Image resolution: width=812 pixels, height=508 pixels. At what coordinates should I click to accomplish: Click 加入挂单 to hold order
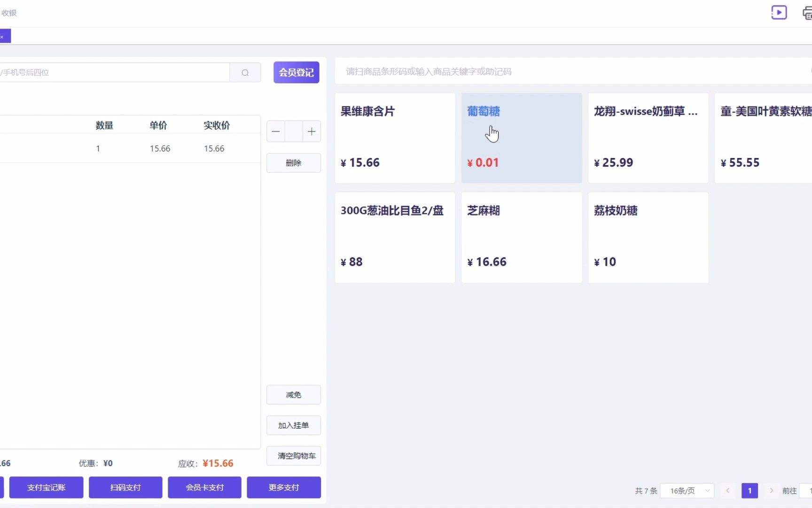pyautogui.click(x=293, y=425)
